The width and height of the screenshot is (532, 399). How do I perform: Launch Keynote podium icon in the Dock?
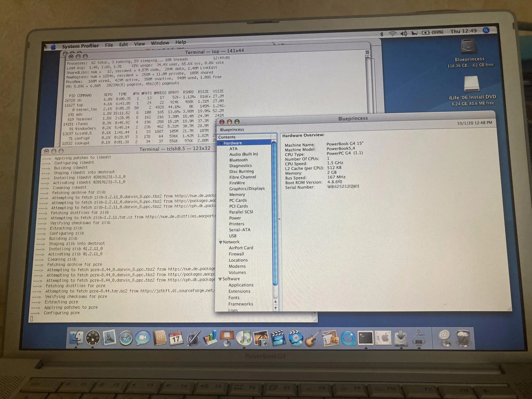[x=227, y=338]
